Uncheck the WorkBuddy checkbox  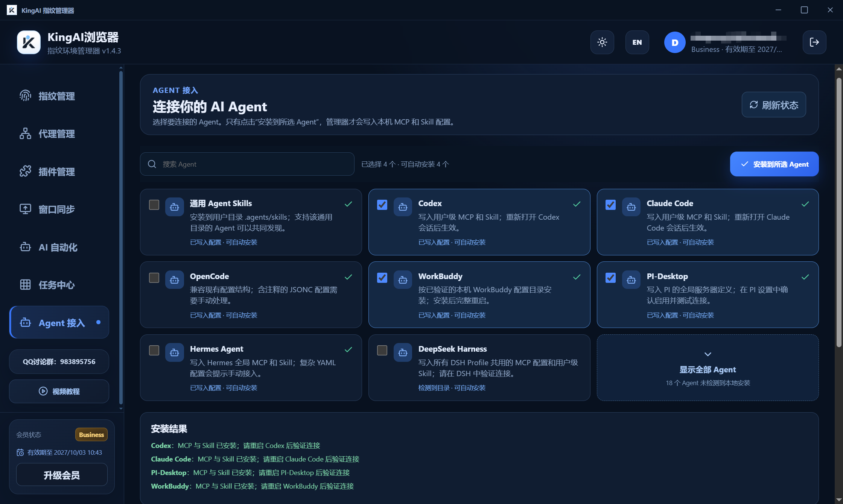[382, 278]
